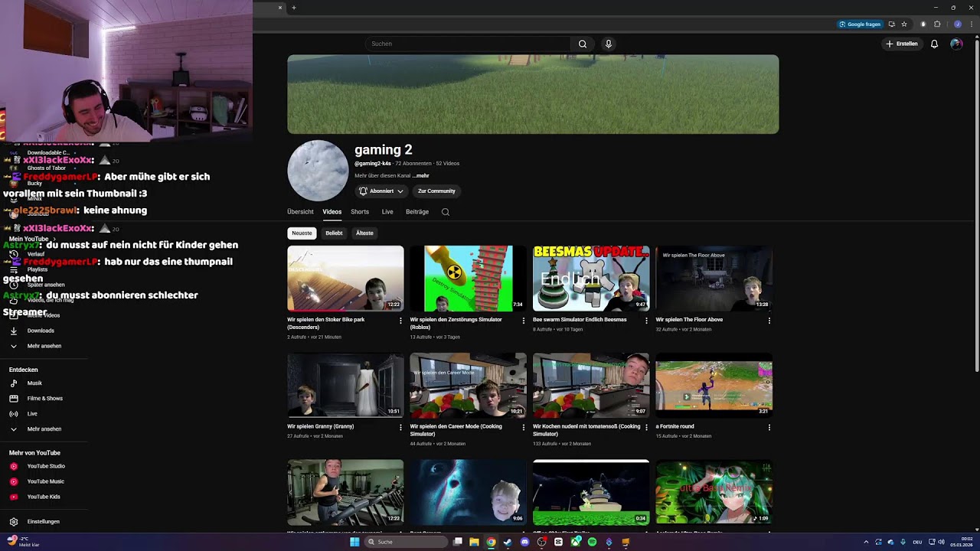This screenshot has height=551, width=980.
Task: Sort videos by Neueste
Action: (x=302, y=233)
